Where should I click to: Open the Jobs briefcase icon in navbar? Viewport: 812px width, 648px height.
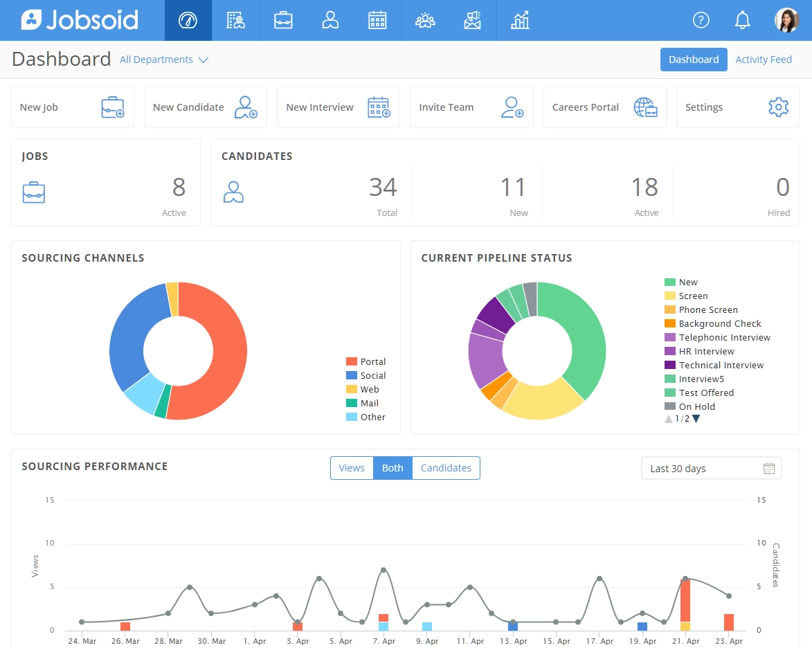pyautogui.click(x=283, y=20)
